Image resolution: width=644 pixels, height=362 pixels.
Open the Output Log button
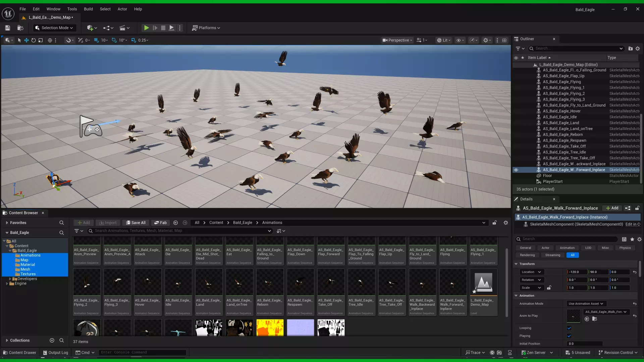click(55, 353)
